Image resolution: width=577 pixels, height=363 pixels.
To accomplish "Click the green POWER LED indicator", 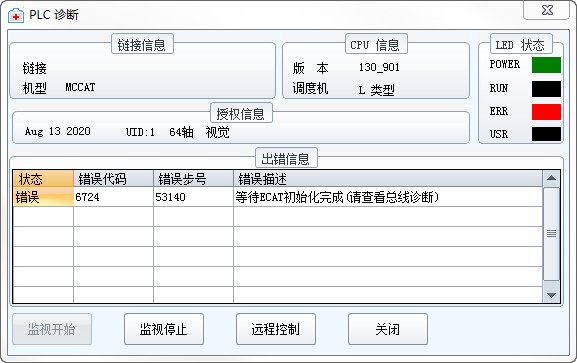I will click(546, 65).
